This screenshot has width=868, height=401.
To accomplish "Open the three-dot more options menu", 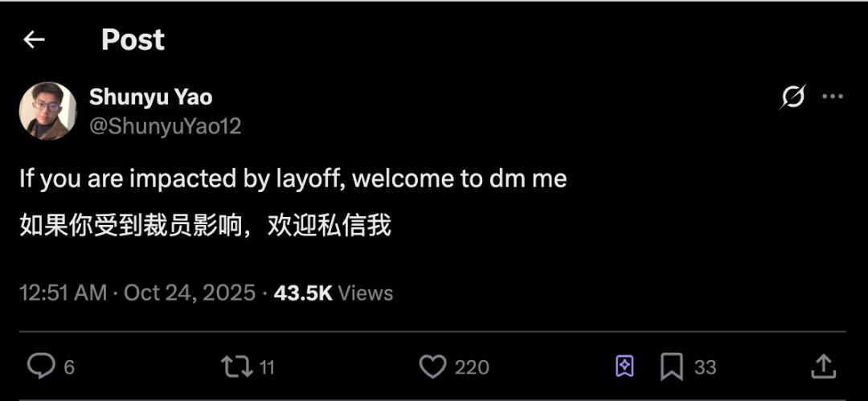I will [x=833, y=96].
